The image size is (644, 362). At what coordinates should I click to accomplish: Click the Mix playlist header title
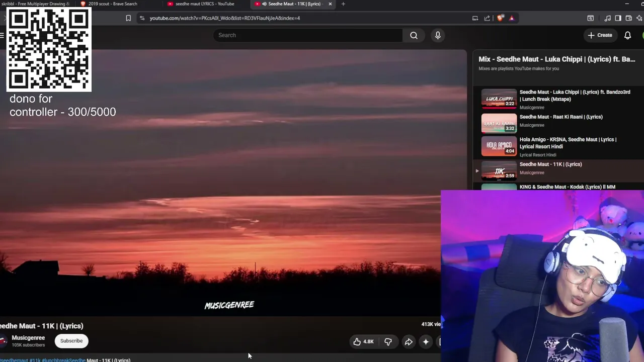(x=557, y=59)
